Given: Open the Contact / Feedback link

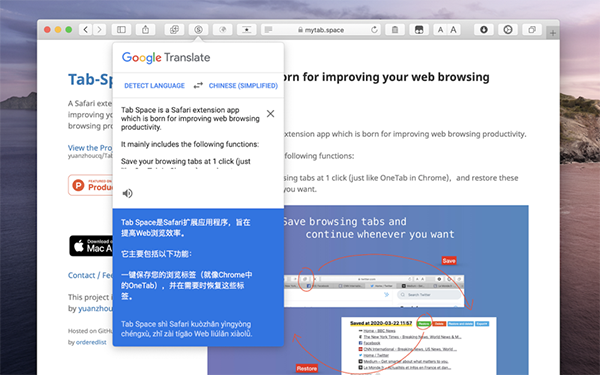Looking at the screenshot, I should [x=90, y=275].
